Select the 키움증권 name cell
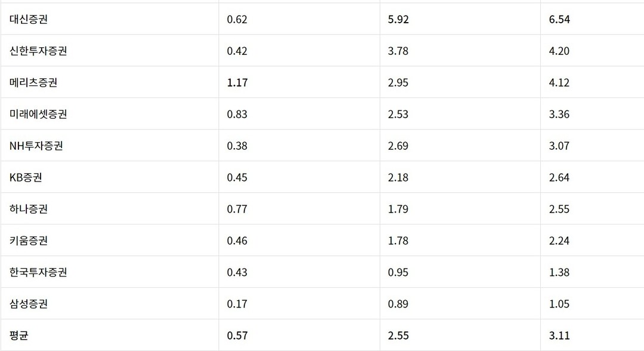The height and width of the screenshot is (351, 644). click(x=29, y=241)
